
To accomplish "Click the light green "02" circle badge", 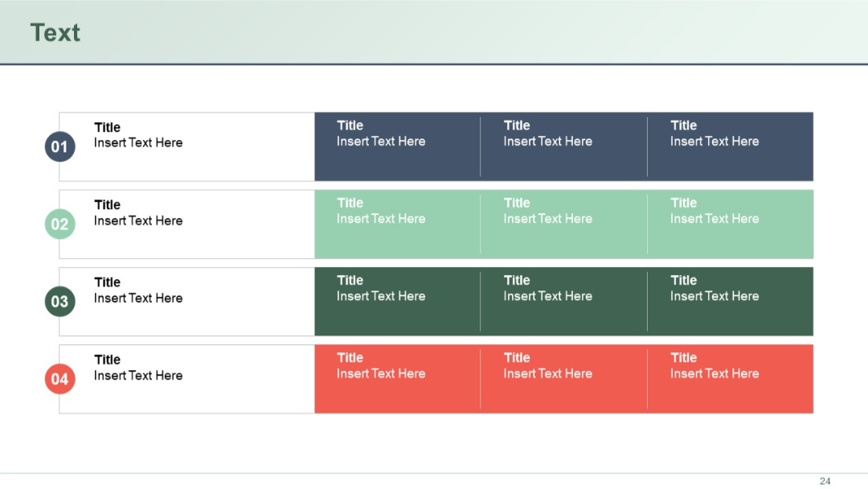I will [x=59, y=224].
